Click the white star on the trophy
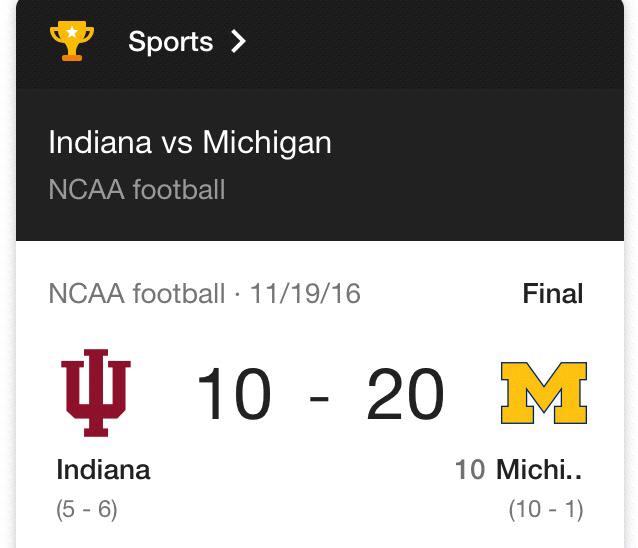The width and height of the screenshot is (638, 548). pyautogui.click(x=72, y=32)
